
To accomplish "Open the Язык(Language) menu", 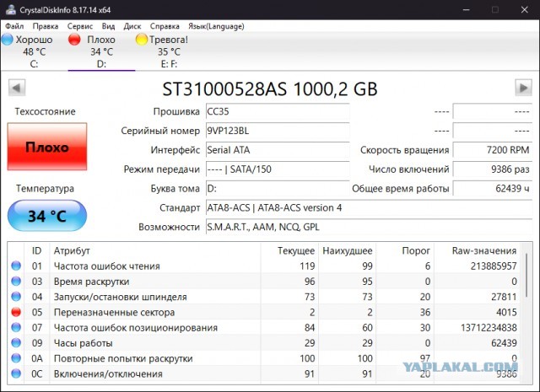I will pos(216,26).
